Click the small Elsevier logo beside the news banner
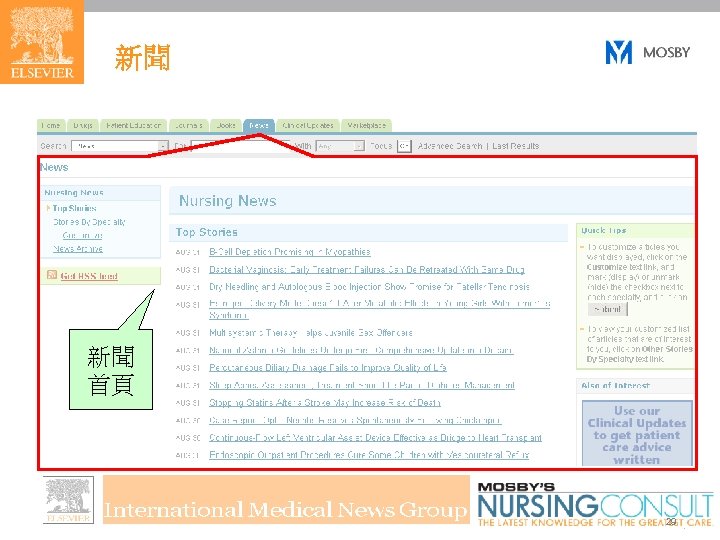Image resolution: width=720 pixels, height=540 pixels. coord(68,500)
